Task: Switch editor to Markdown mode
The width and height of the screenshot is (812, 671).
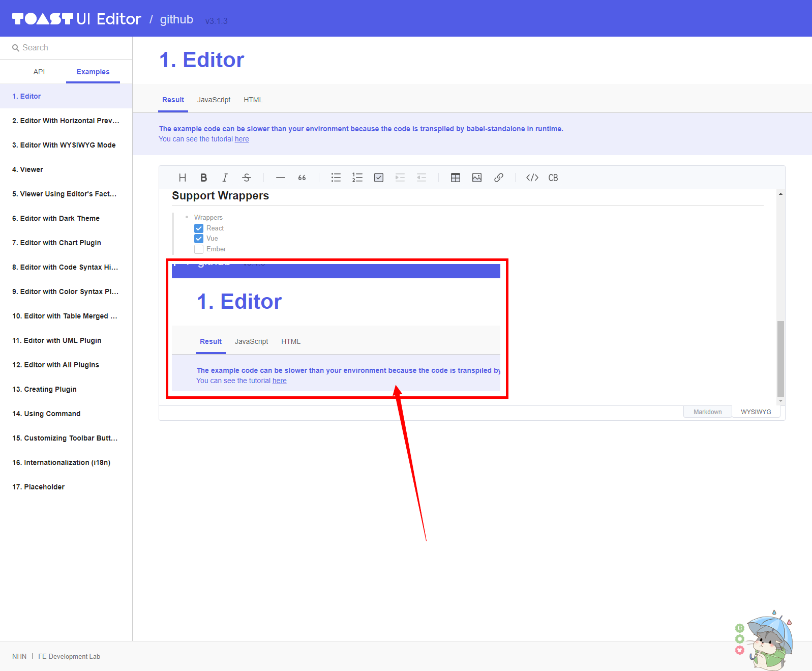Action: 707,412
